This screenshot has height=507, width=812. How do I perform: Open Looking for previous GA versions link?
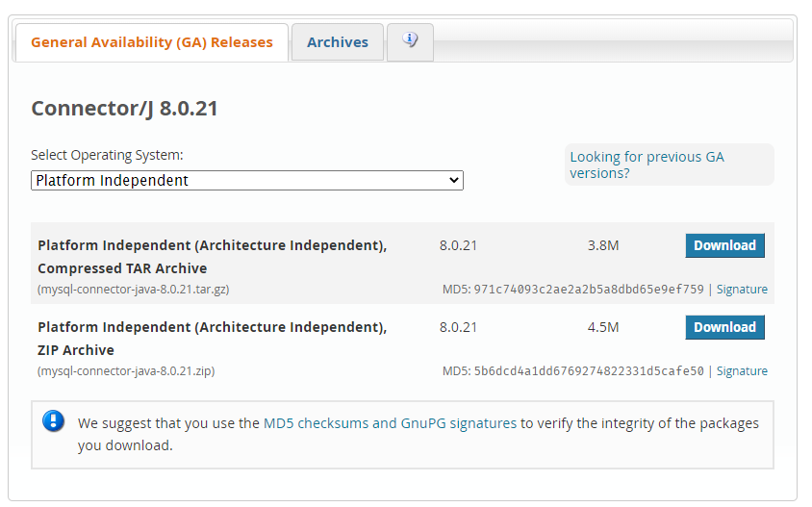pyautogui.click(x=647, y=165)
